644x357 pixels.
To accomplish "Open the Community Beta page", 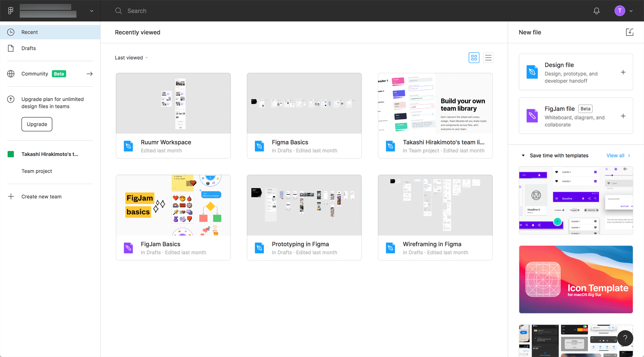I will click(x=50, y=74).
